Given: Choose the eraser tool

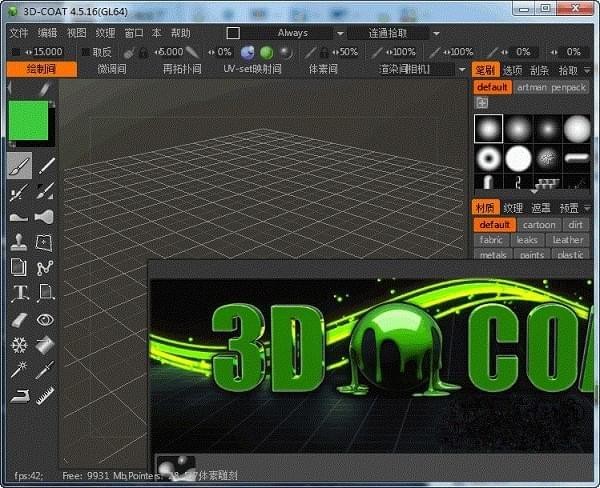Looking at the screenshot, I should coord(20,320).
